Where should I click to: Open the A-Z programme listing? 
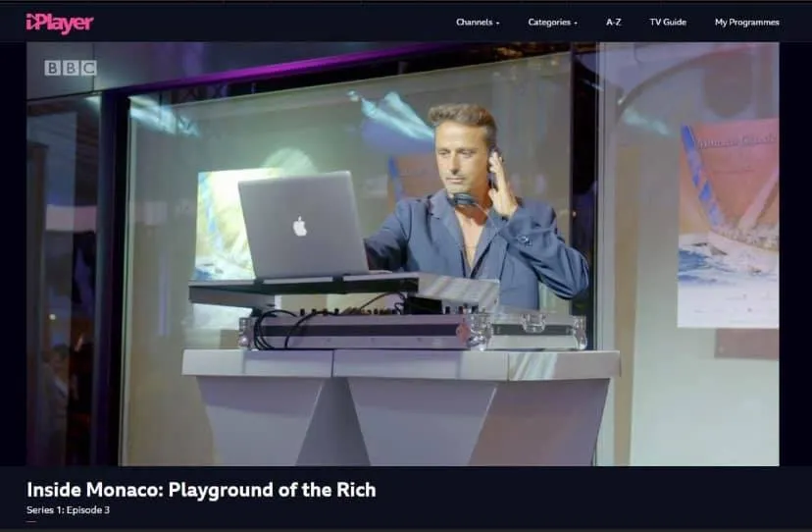tap(614, 22)
